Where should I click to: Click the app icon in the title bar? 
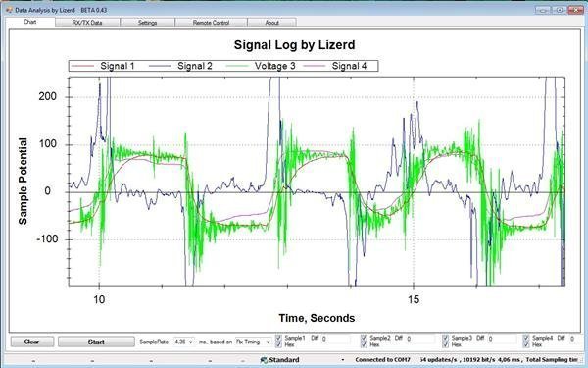click(9, 10)
